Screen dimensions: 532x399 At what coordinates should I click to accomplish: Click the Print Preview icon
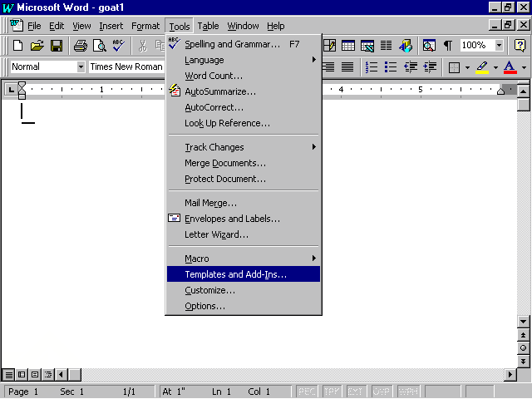click(x=100, y=45)
